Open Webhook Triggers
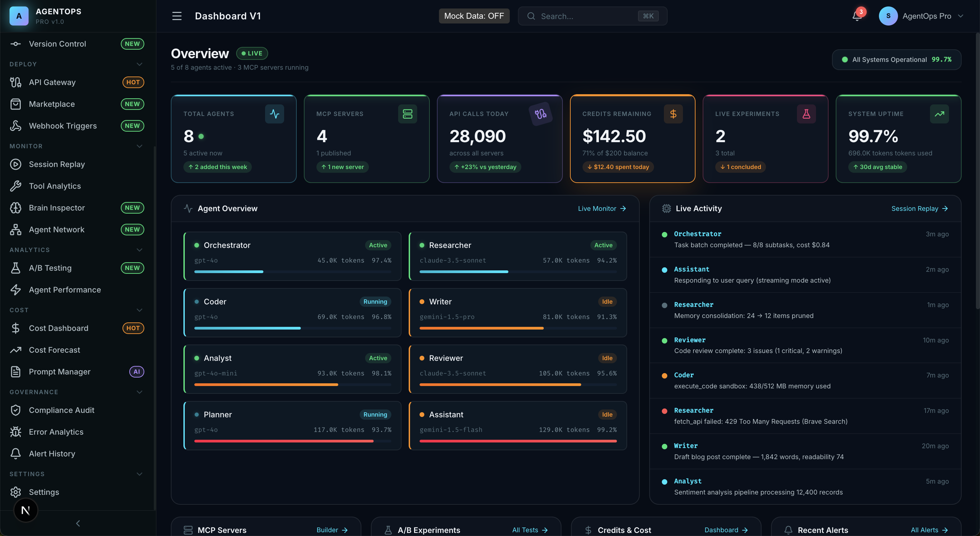Viewport: 980px width, 536px height. (63, 125)
